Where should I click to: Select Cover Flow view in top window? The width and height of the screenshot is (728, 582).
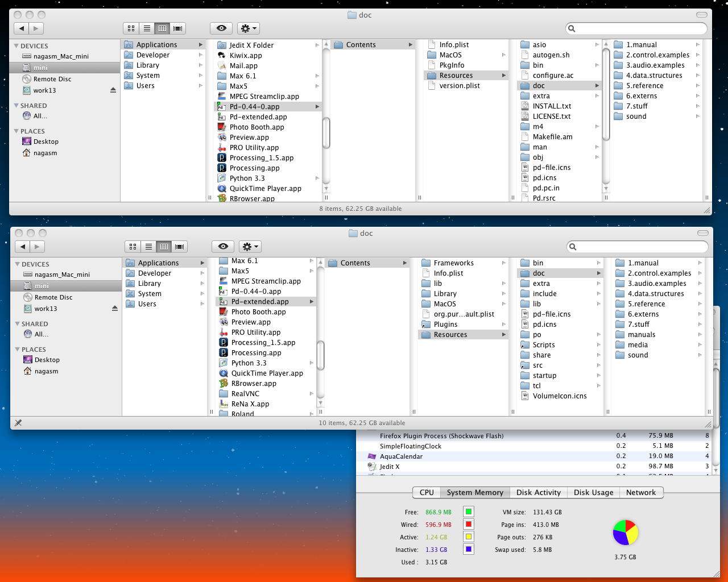click(x=178, y=28)
